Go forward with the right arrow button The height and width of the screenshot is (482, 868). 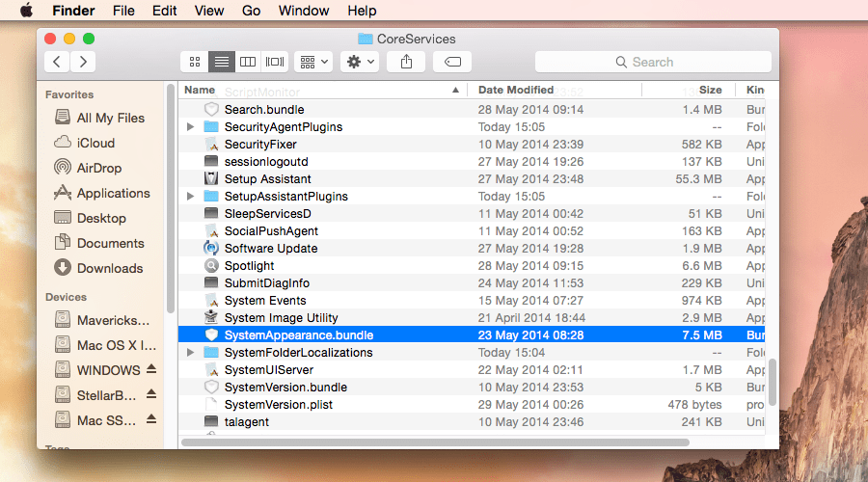(x=83, y=62)
